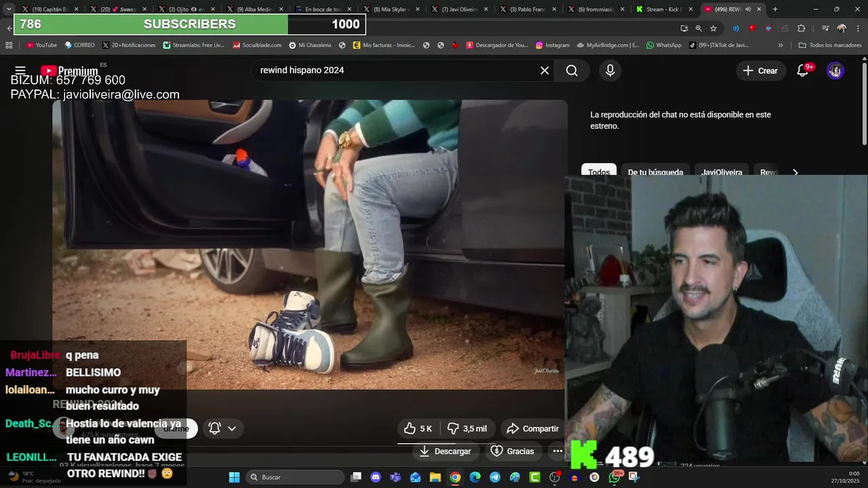Open weather widget showing 18°C

tap(32, 477)
